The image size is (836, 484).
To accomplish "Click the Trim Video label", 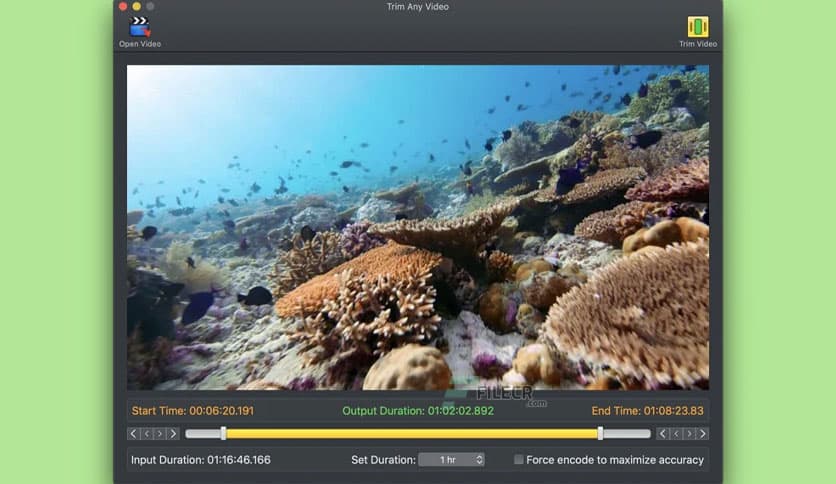I will point(697,44).
